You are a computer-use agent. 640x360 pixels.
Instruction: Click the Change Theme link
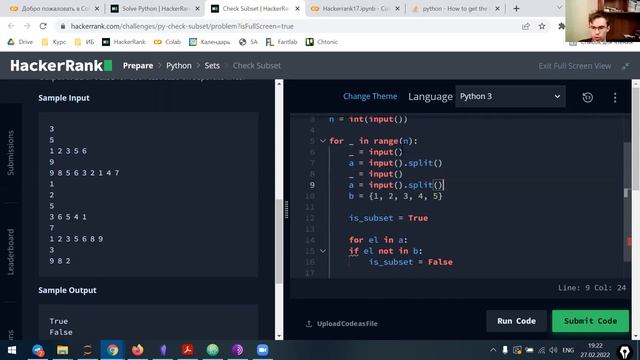pos(370,96)
